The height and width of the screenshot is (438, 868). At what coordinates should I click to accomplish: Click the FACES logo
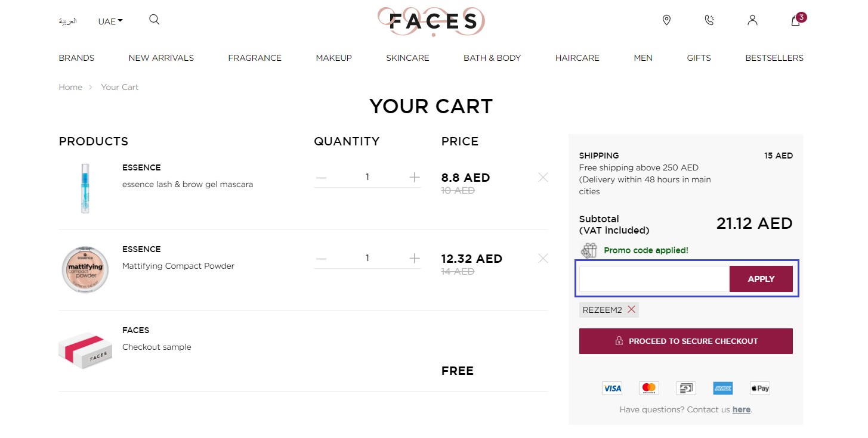click(x=431, y=21)
